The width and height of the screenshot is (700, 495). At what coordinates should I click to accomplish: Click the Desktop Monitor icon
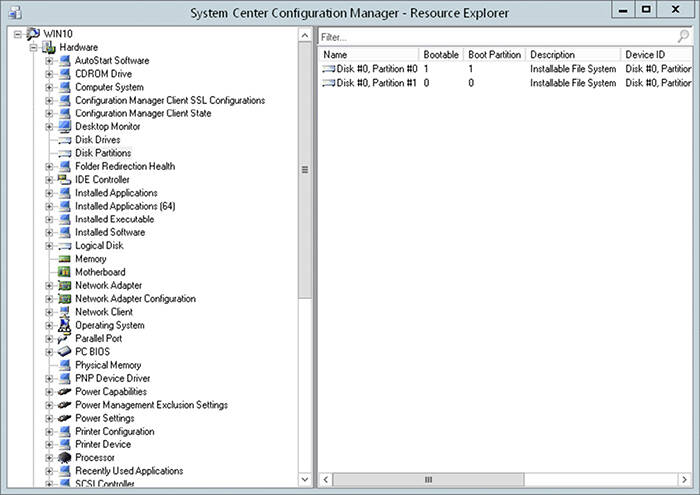65,126
